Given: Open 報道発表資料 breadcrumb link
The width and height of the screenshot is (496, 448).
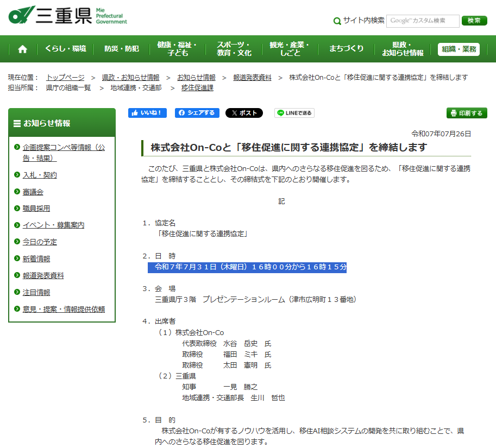Looking at the screenshot, I should [252, 78].
